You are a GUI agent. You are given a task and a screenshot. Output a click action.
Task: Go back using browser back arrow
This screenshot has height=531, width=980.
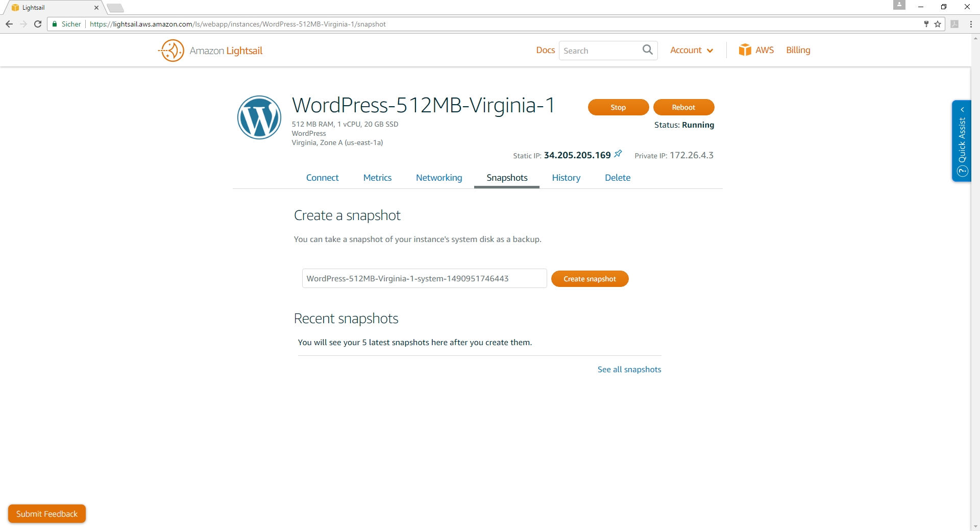pyautogui.click(x=9, y=24)
